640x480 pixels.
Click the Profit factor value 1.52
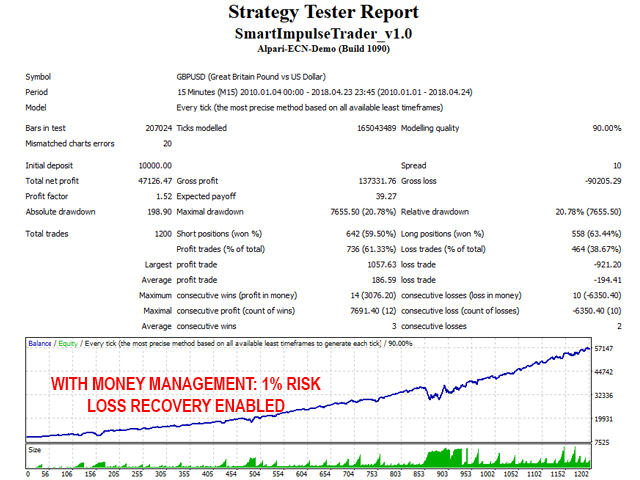[164, 196]
